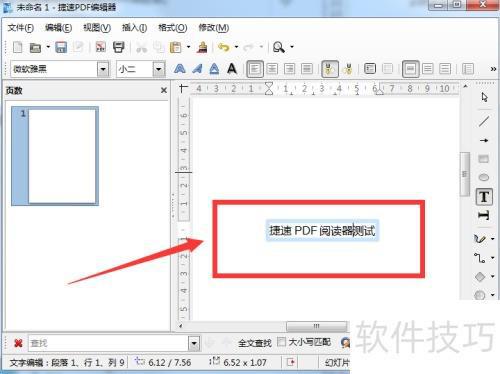Save document with floppy disk icon

[x=61, y=47]
